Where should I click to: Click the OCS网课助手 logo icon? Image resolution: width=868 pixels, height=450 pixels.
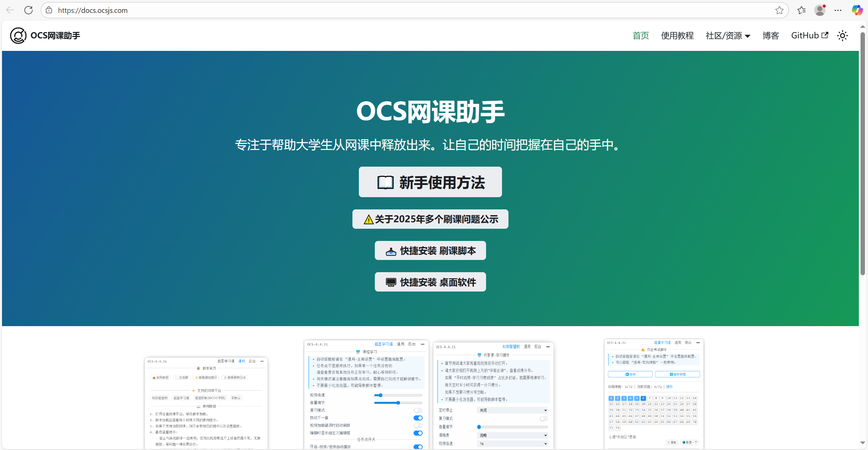click(18, 35)
